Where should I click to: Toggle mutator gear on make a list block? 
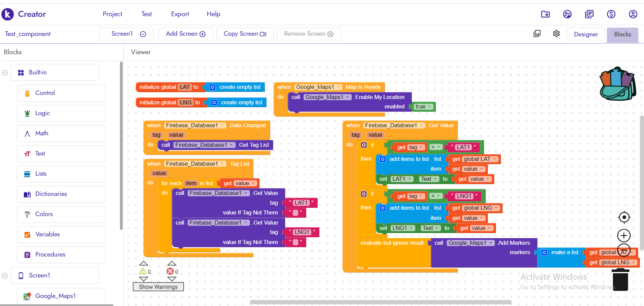pyautogui.click(x=544, y=252)
